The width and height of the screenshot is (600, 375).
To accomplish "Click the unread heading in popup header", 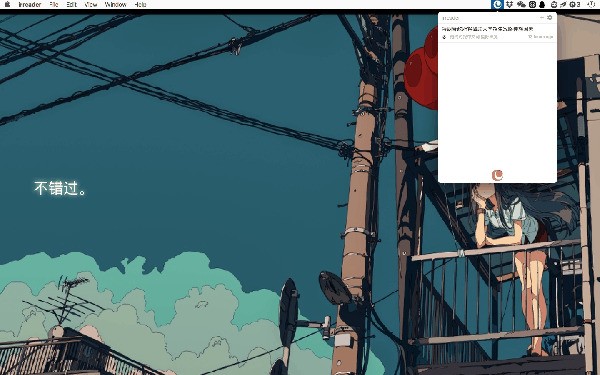I will click(x=450, y=18).
